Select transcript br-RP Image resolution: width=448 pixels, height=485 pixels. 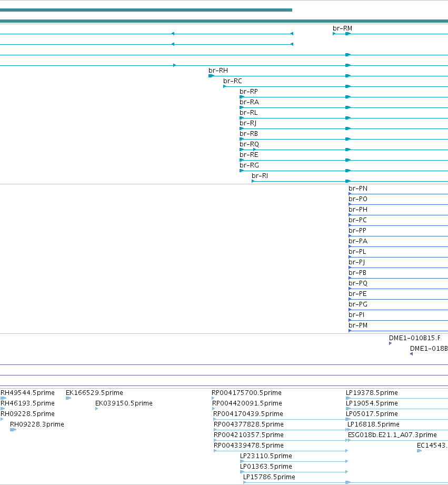click(x=248, y=92)
